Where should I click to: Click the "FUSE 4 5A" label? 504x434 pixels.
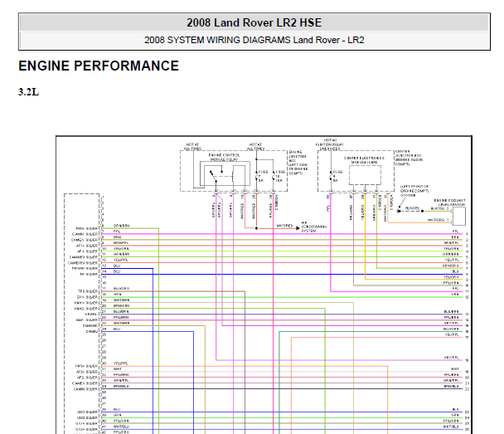[x=337, y=176]
